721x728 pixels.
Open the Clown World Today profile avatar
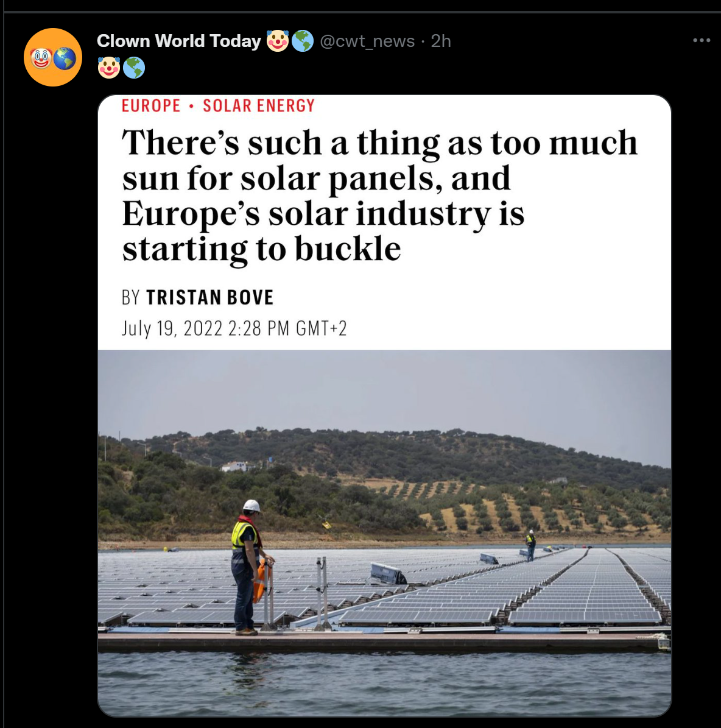53,57
